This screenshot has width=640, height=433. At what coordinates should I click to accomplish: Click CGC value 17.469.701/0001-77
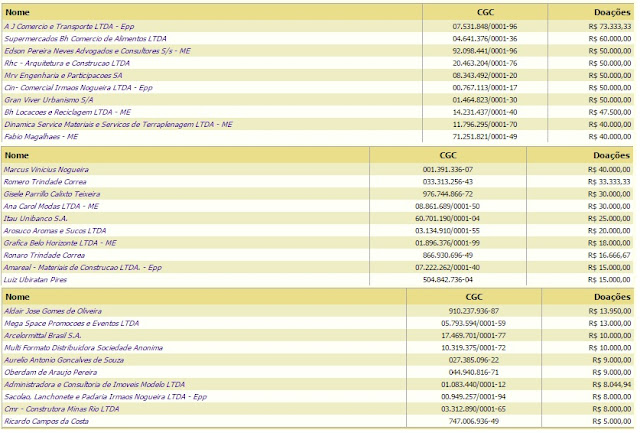point(473,335)
